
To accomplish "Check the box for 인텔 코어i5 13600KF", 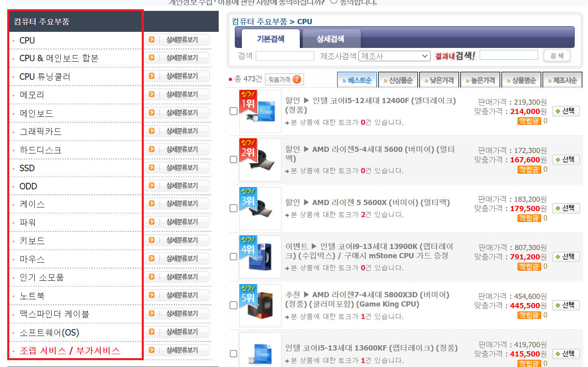I will pos(233,354).
